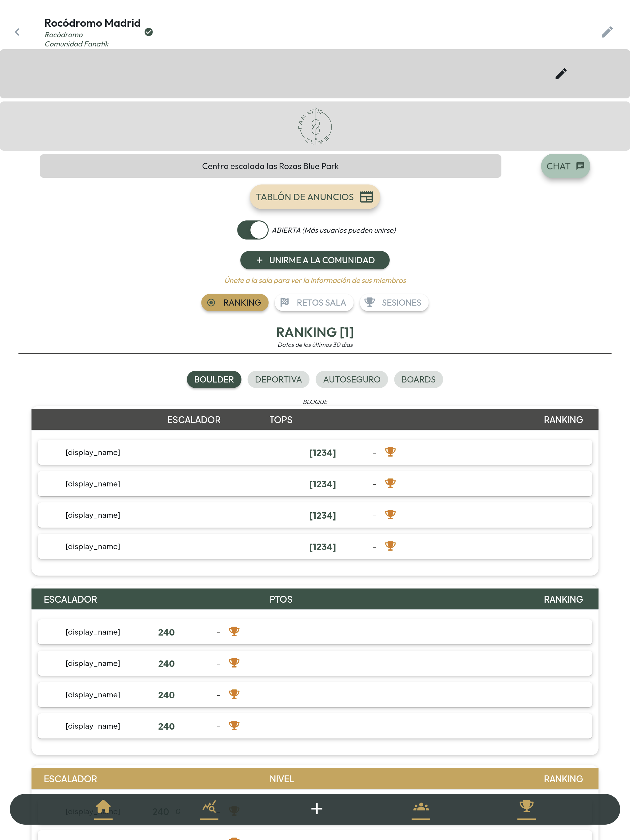Viewport: 630px width, 840px height.
Task: Click the TOPS column header
Action: click(x=281, y=420)
